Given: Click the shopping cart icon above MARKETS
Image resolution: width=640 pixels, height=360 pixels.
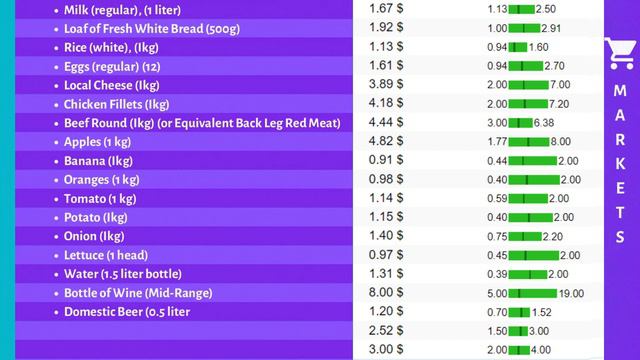Looking at the screenshot, I should pyautogui.click(x=621, y=53).
